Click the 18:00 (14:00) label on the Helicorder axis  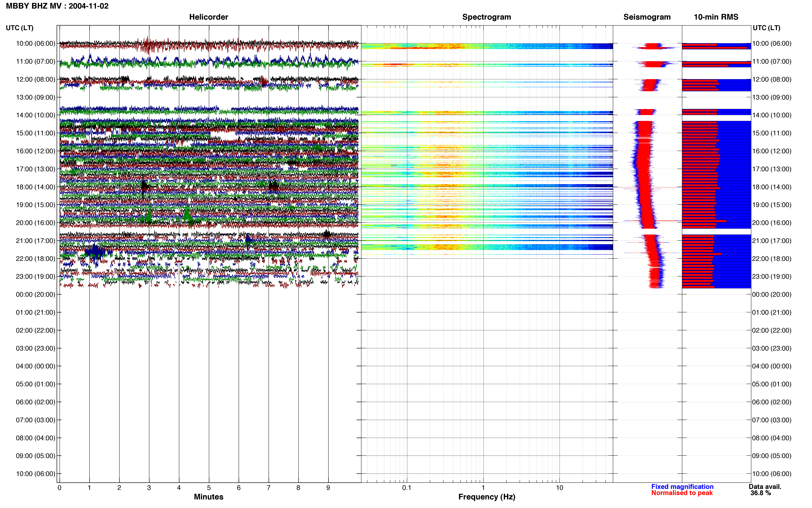click(x=36, y=187)
